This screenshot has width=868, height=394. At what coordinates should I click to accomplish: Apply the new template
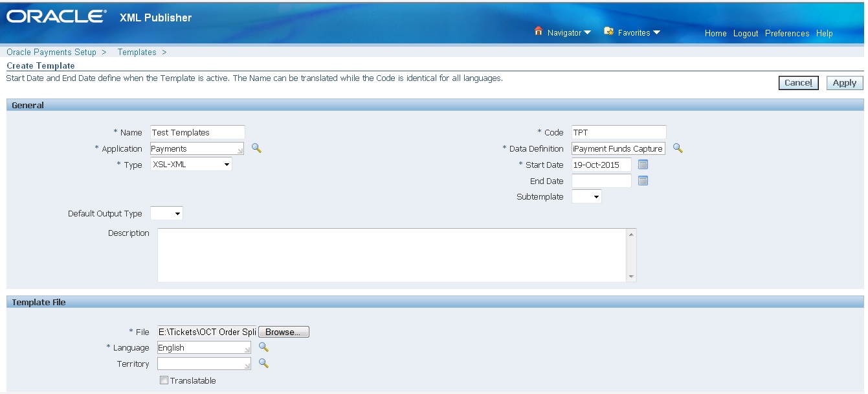coord(844,82)
